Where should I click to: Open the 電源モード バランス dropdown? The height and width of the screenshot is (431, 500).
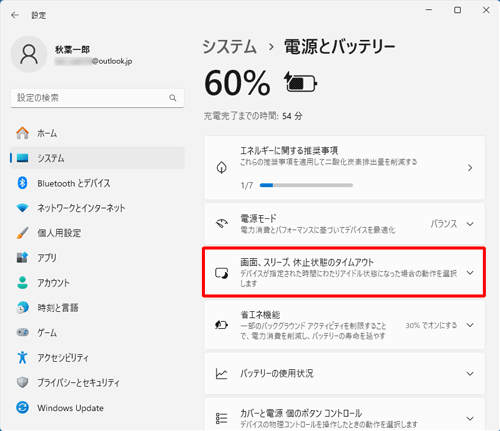(452, 224)
